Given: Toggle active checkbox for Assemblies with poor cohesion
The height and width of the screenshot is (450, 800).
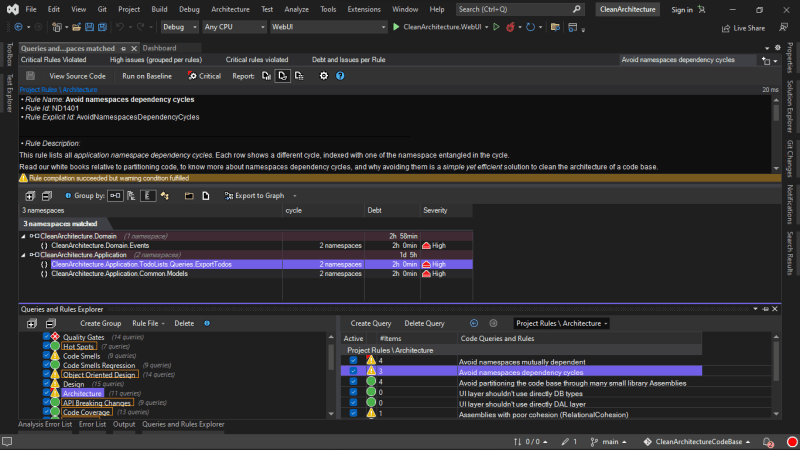Looking at the screenshot, I should tap(353, 414).
